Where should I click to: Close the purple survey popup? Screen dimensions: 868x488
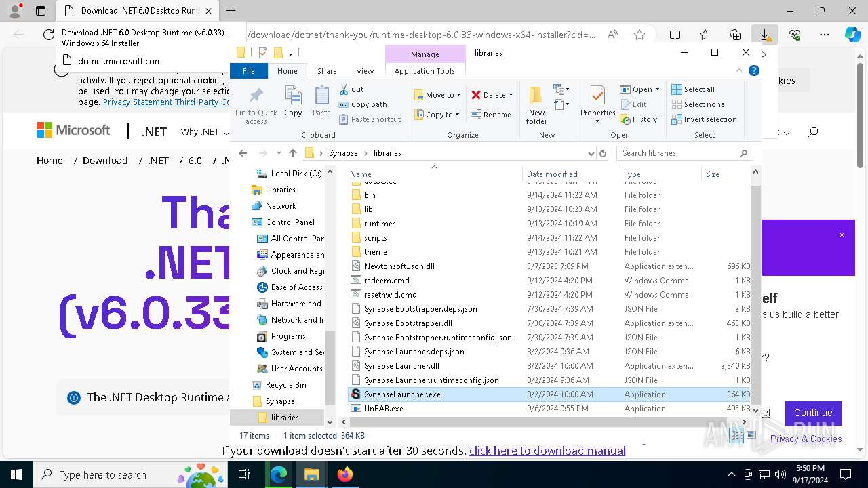842,235
